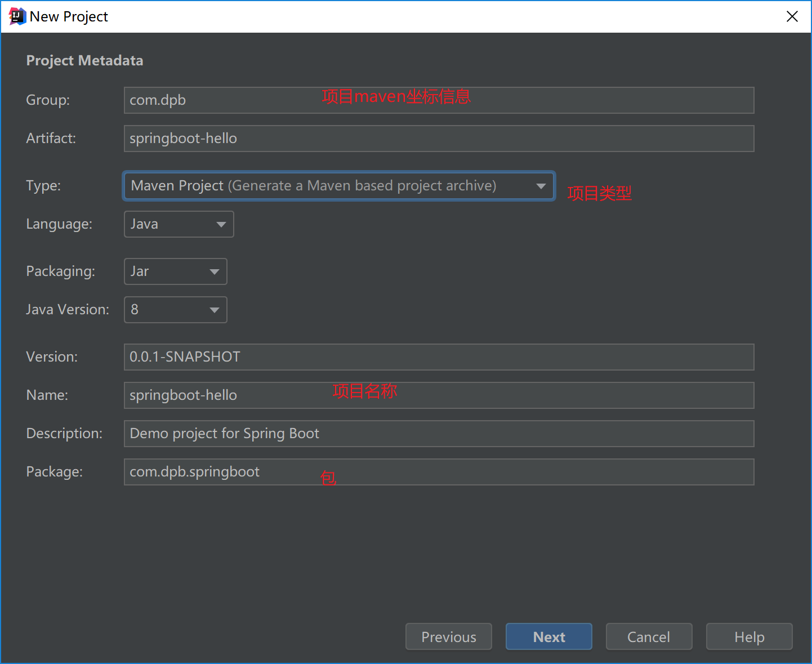Click the Java Version: label
The height and width of the screenshot is (664, 812).
tap(68, 310)
